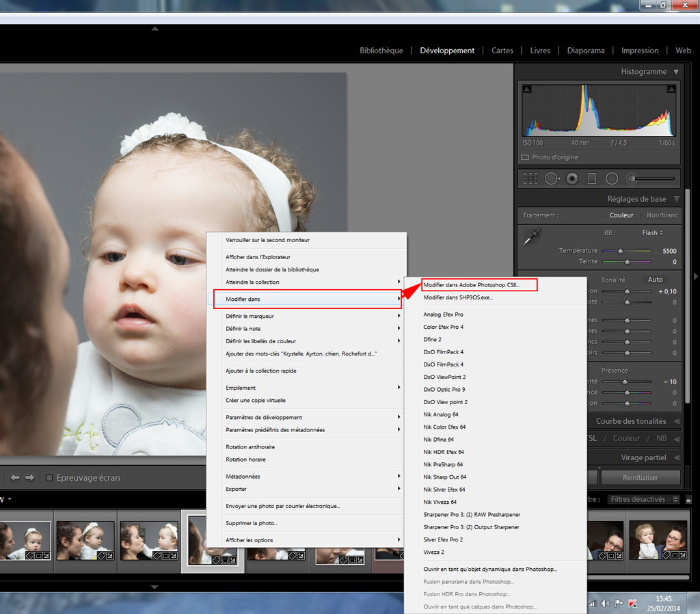
Task: Hide the right panel with side arrow
Action: [x=695, y=277]
